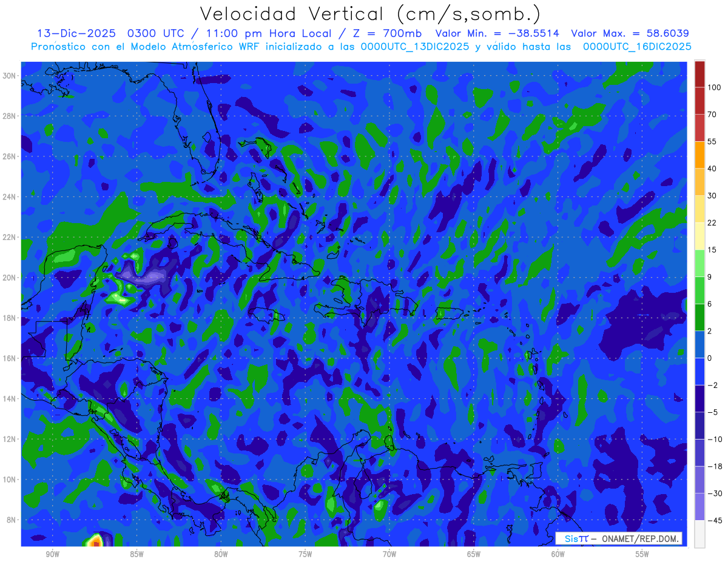728x562 pixels.
Task: Click the 10N latitude axis label
Action: pos(10,479)
